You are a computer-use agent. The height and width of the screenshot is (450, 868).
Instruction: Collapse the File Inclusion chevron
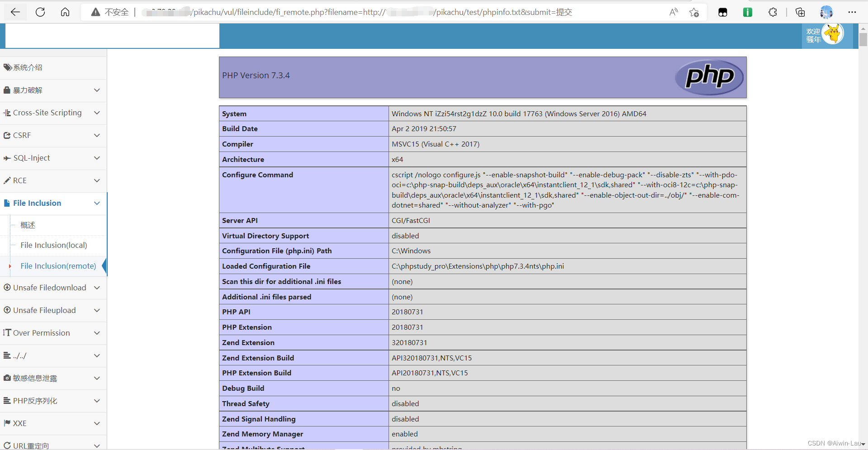coord(97,203)
